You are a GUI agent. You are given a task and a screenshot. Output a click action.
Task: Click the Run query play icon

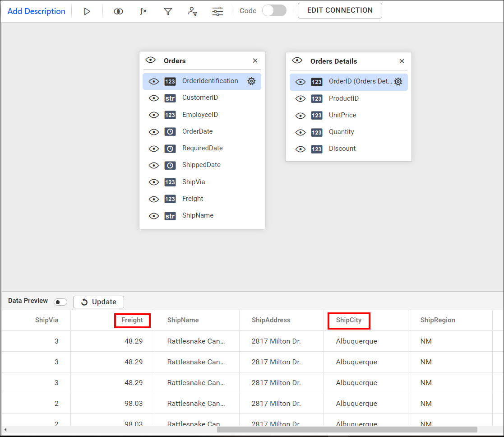87,11
